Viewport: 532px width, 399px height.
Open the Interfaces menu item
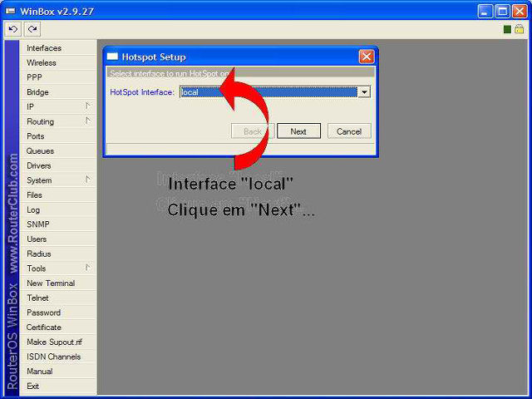coord(58,48)
